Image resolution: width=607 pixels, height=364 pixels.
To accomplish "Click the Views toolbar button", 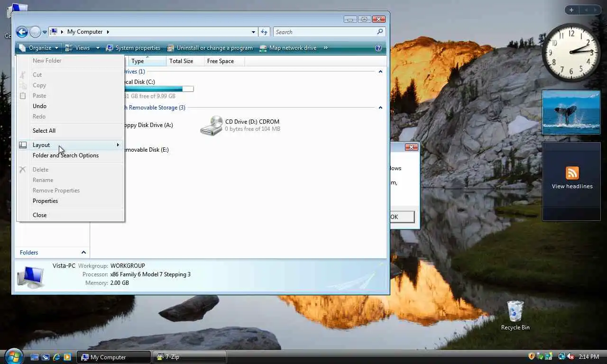I will coord(77,48).
